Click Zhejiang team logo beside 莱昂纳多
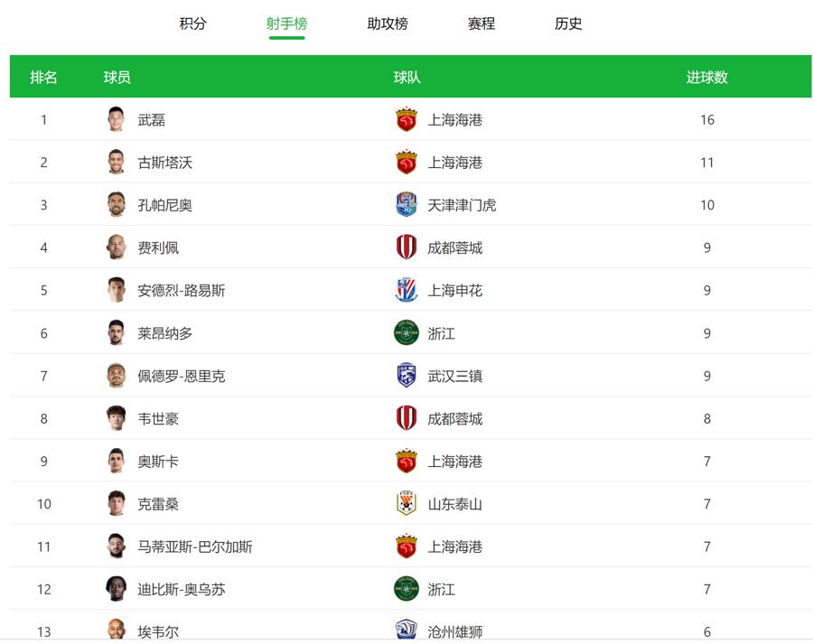Screen dimensions: 813x644 point(406,333)
